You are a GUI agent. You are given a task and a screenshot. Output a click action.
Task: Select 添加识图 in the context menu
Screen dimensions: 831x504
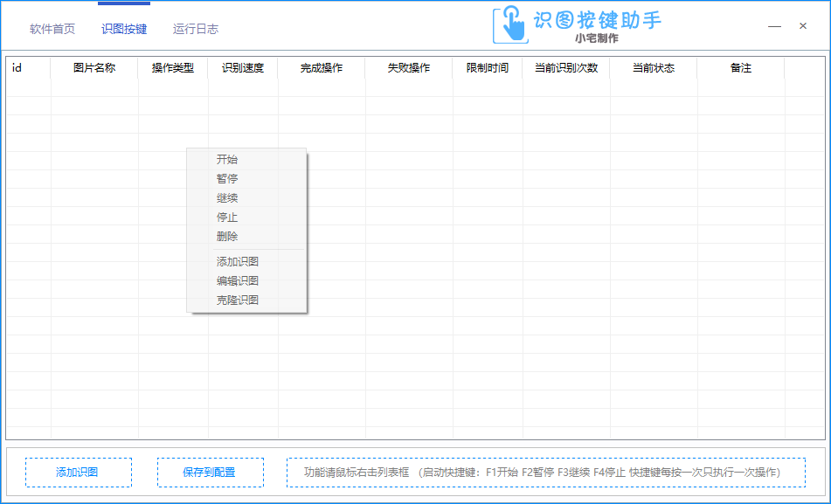(x=238, y=261)
